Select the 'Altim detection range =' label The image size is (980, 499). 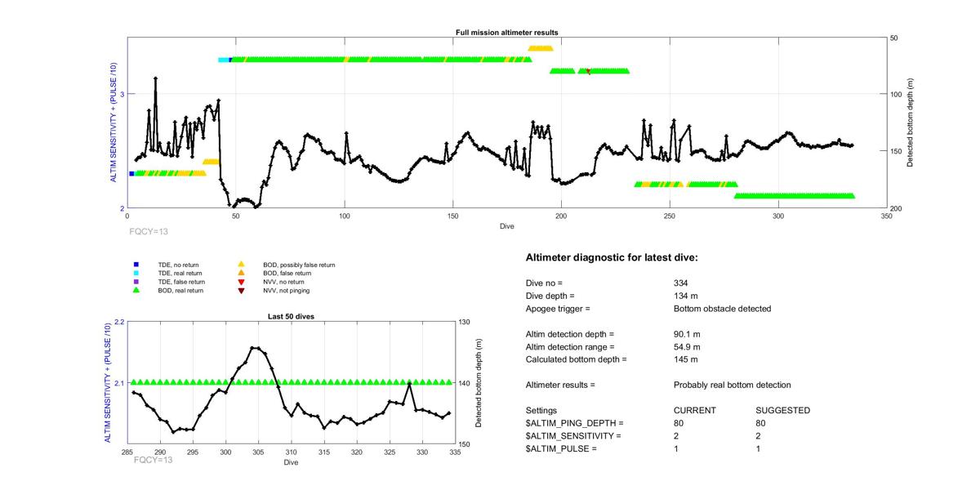click(570, 347)
